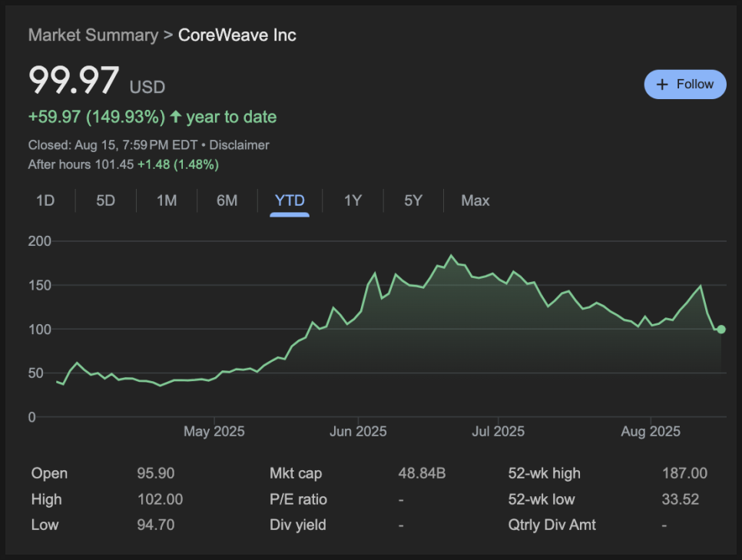This screenshot has width=742, height=560.
Task: Click the Low value 94.70
Action: click(156, 525)
